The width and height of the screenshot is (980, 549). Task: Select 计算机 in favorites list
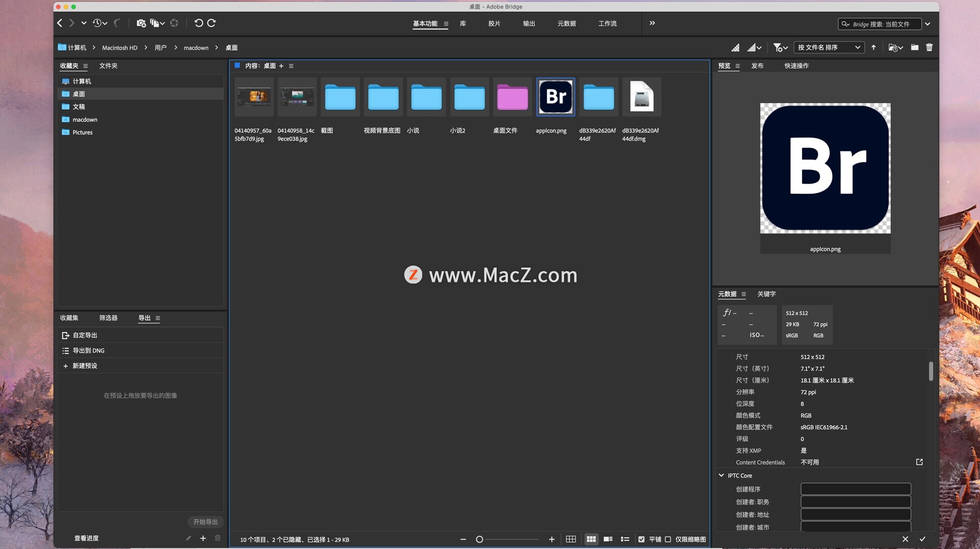[x=140, y=81]
